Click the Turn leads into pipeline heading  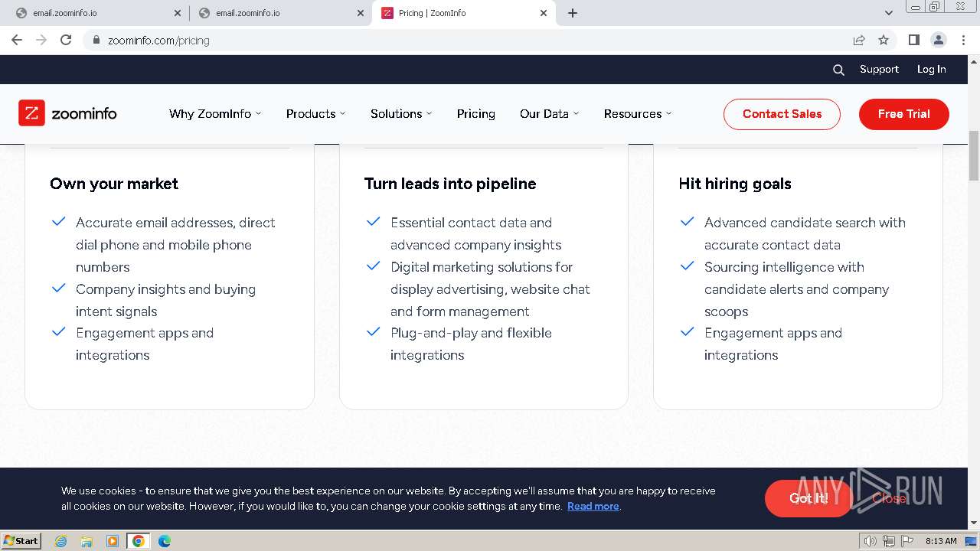click(450, 184)
